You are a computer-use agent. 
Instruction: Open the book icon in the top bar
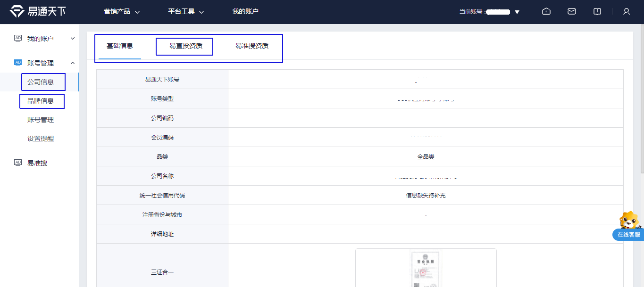point(597,12)
